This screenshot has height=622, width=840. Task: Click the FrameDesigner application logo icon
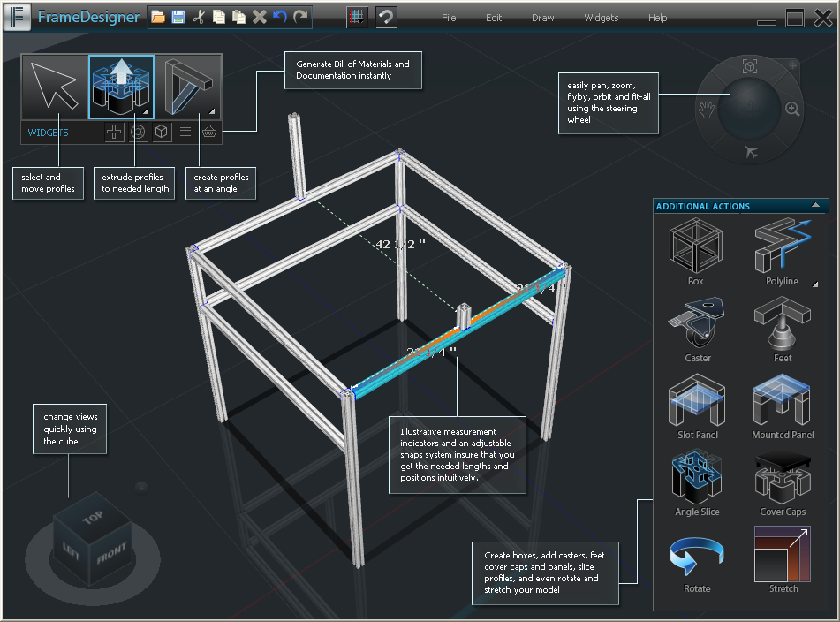point(17,17)
